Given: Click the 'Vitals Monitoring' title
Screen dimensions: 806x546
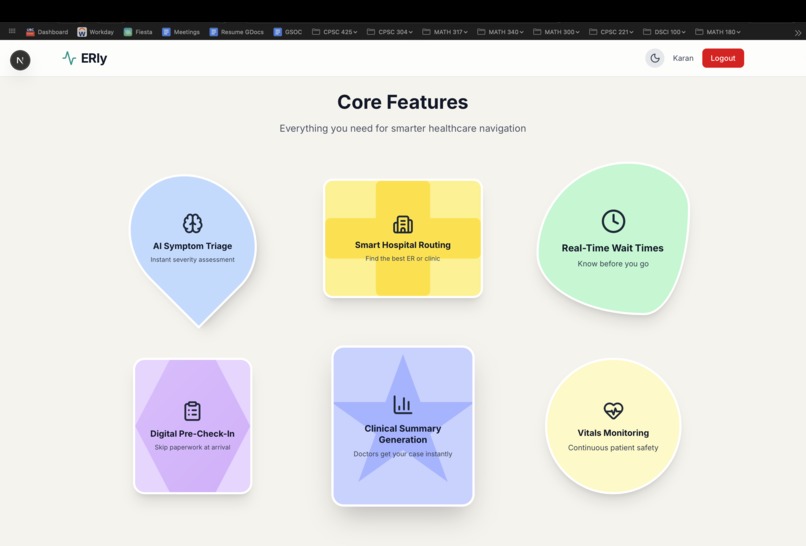Looking at the screenshot, I should click(613, 433).
